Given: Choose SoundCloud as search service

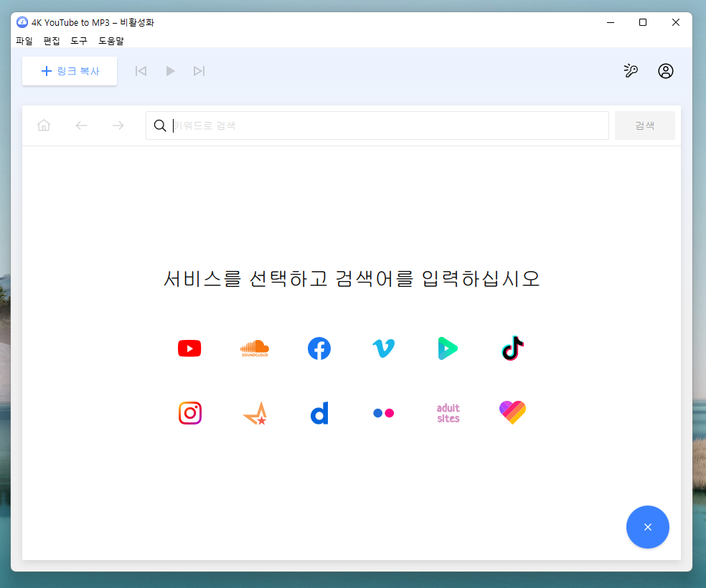Looking at the screenshot, I should point(255,348).
